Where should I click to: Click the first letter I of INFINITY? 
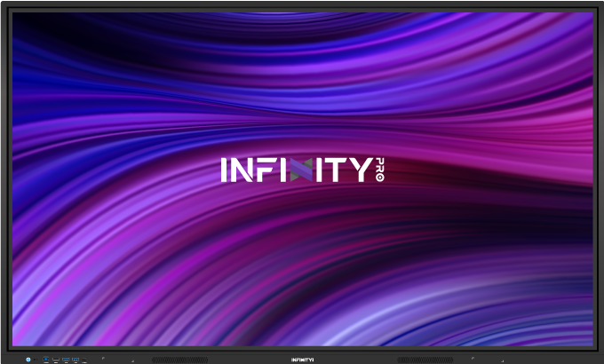click(x=224, y=170)
